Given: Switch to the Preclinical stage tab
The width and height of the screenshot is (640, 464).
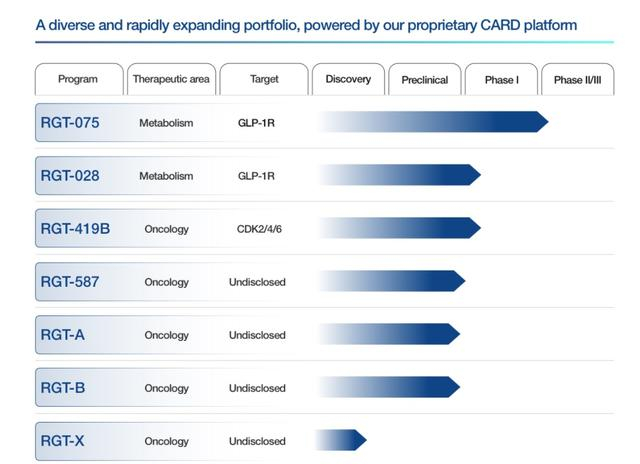Looking at the screenshot, I should (x=425, y=79).
